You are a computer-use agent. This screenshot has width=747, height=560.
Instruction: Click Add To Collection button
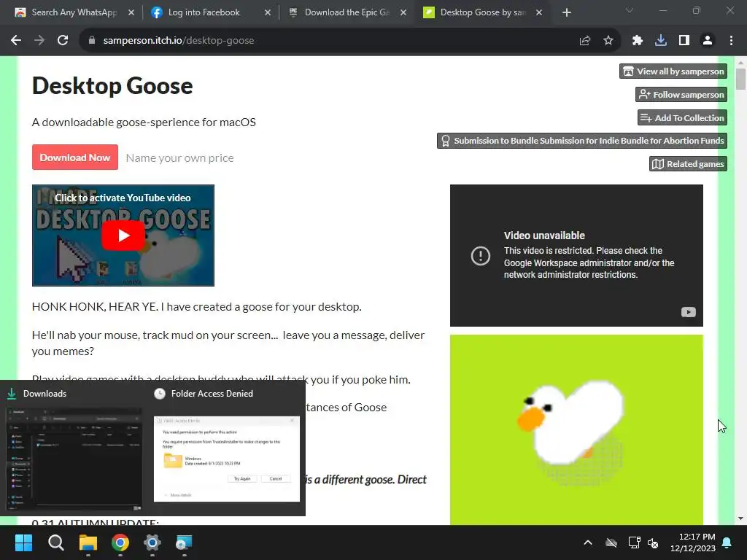click(682, 117)
